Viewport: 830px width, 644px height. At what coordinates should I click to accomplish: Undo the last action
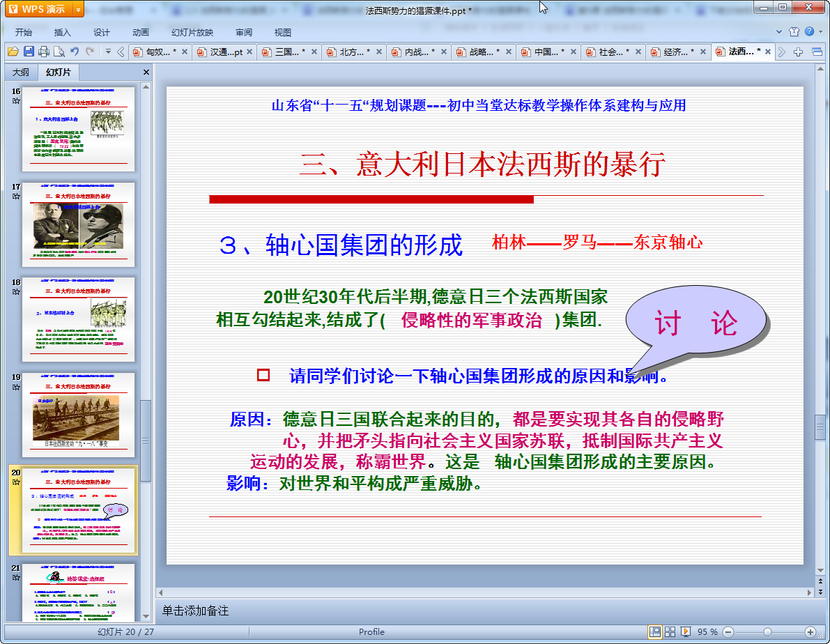click(75, 52)
